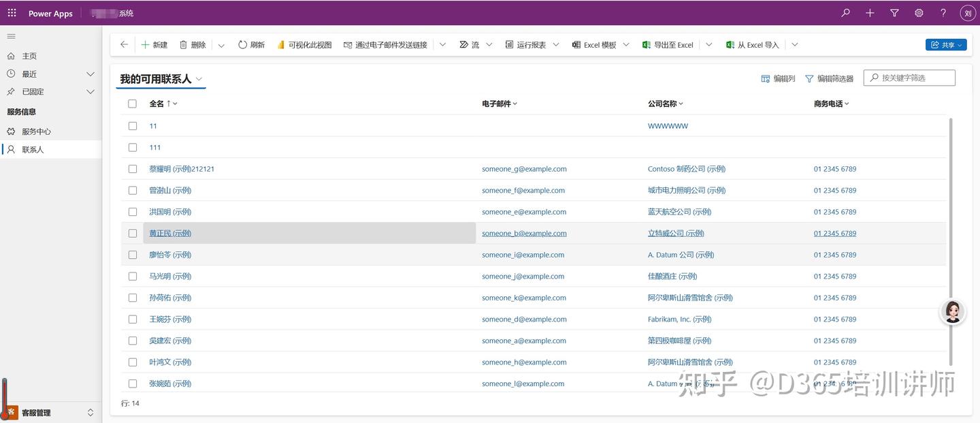Click the search magnifier in top bar
980x423 pixels.
pyautogui.click(x=845, y=13)
